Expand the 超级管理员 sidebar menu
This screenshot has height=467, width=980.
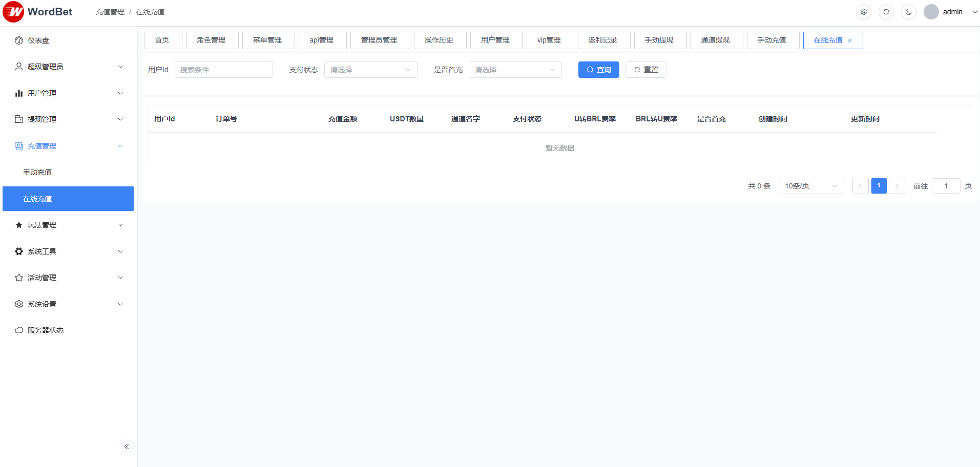pyautogui.click(x=68, y=67)
